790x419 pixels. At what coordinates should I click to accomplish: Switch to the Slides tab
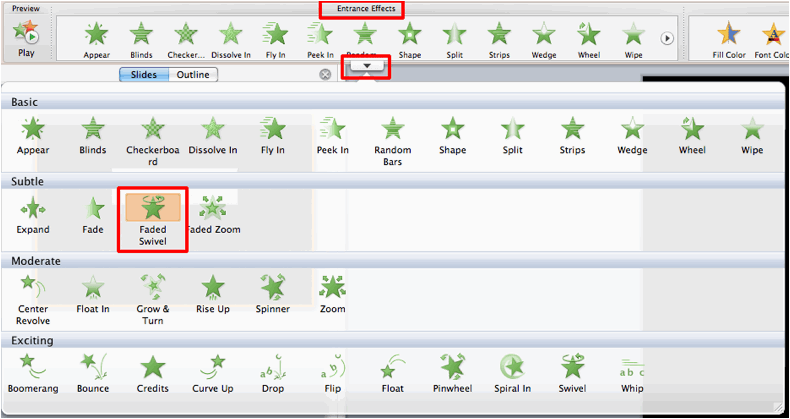[143, 74]
